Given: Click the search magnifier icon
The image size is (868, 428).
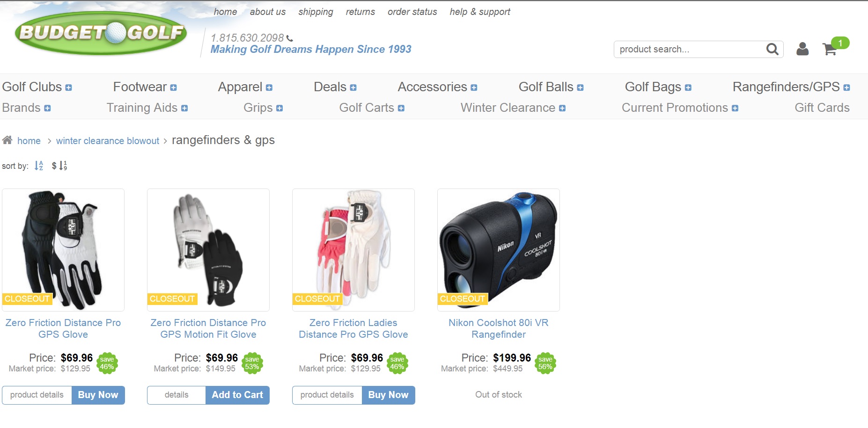Looking at the screenshot, I should coord(772,49).
